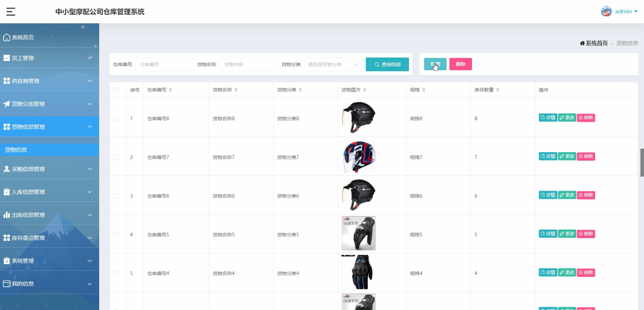Click the grid icon beside 库存盘点管理

[6, 238]
